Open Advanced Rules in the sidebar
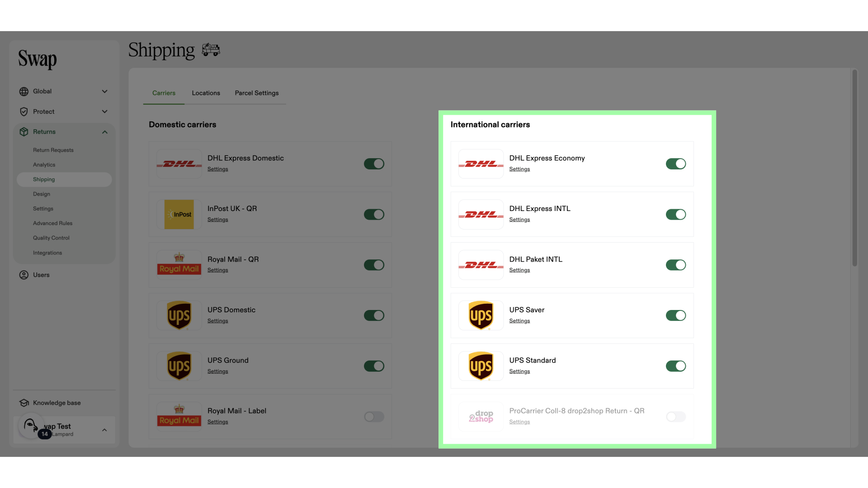This screenshot has width=868, height=488. 52,223
